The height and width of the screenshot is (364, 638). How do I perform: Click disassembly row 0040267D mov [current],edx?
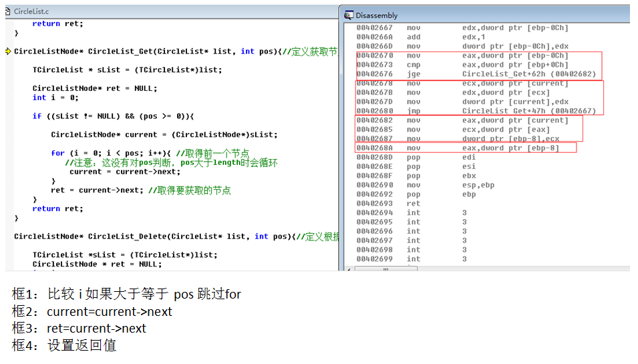pos(462,102)
